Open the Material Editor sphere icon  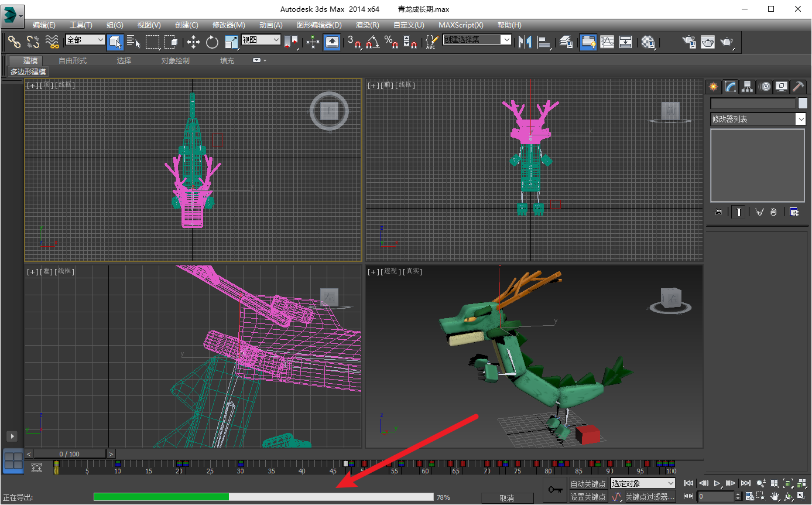[x=648, y=42]
